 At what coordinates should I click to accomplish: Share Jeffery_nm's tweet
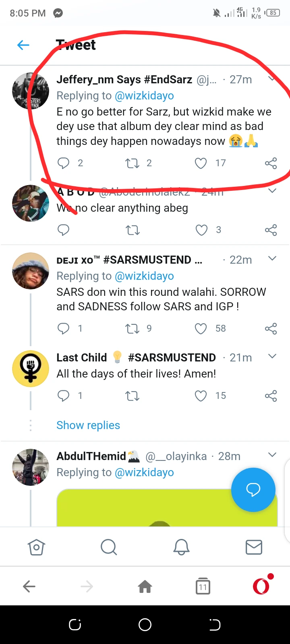pyautogui.click(x=271, y=163)
